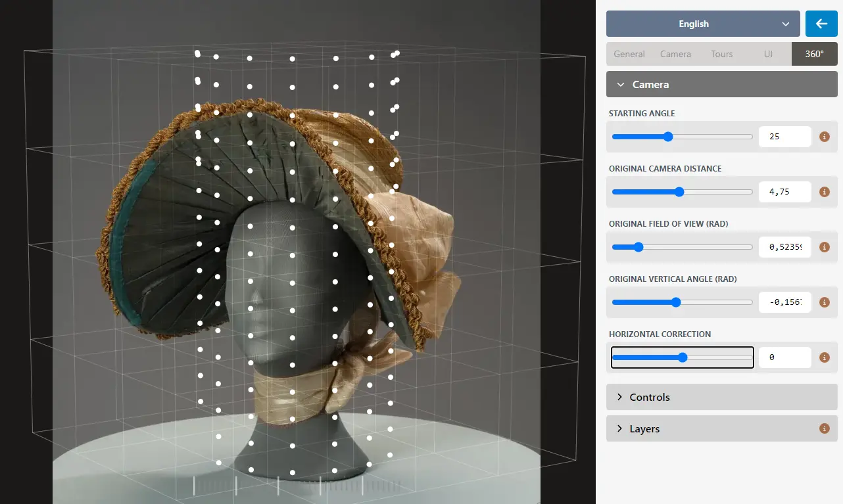Screen dimensions: 843x504
Task: Click the info icon next to Starting Angle
Action: [x=825, y=137]
